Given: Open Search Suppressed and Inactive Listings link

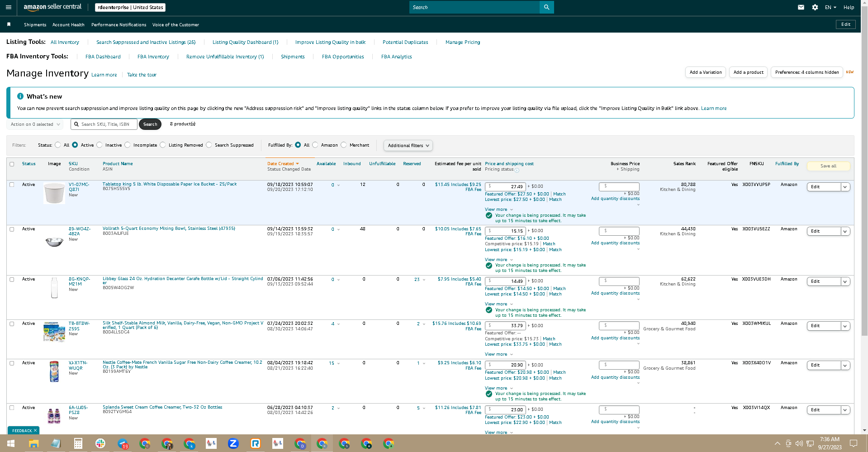Looking at the screenshot, I should (x=146, y=42).
